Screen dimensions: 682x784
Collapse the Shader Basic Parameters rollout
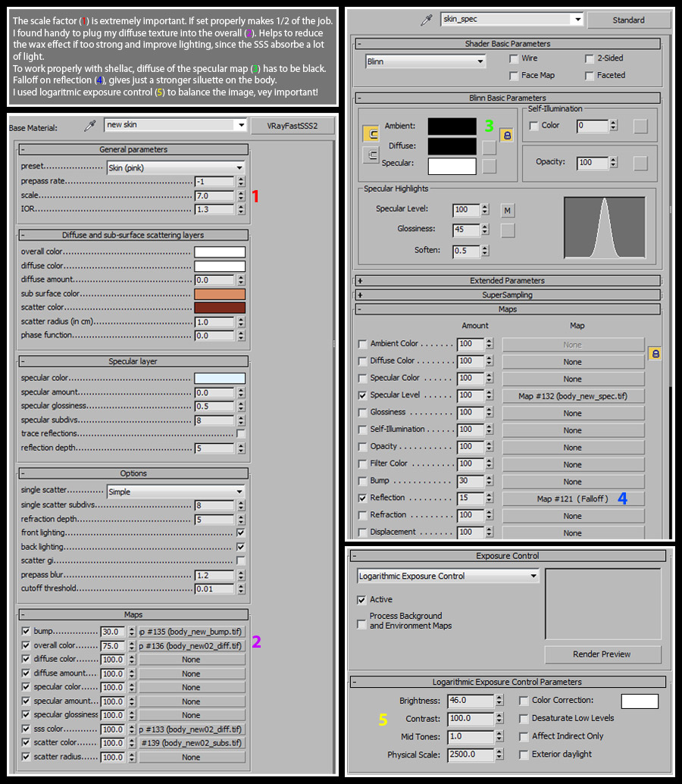[x=508, y=44]
